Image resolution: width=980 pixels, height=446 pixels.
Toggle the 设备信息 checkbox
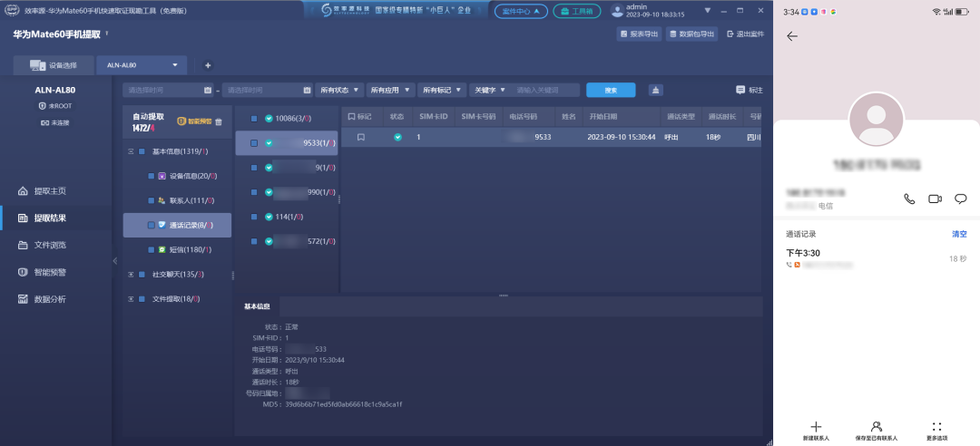click(152, 176)
